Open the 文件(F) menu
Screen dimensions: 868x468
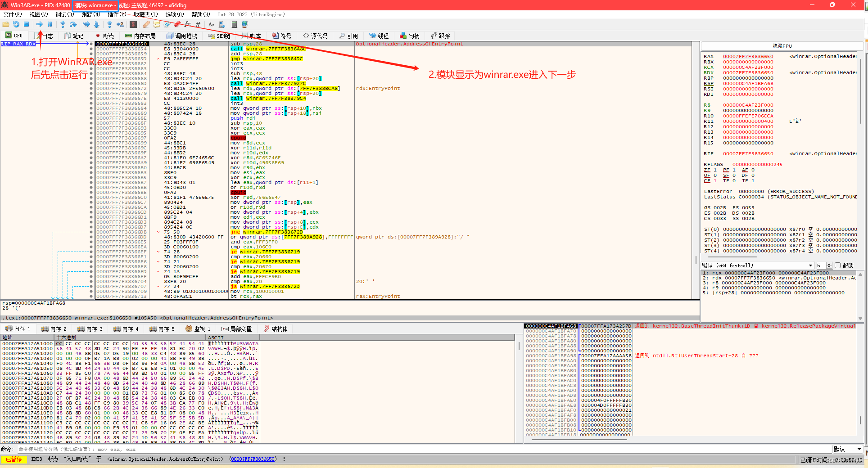pos(13,14)
